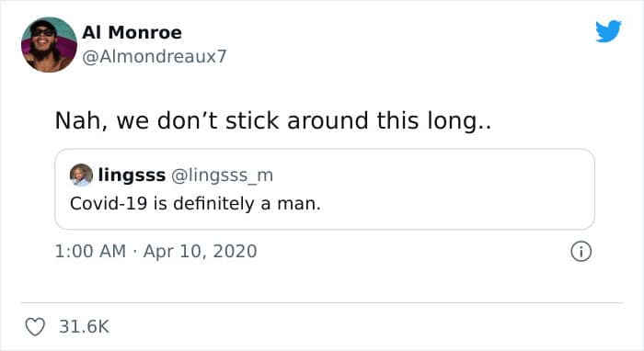Viewport: 644px width, 351px height.
Task: View the 31.6K likes count
Action: pyautogui.click(x=85, y=327)
